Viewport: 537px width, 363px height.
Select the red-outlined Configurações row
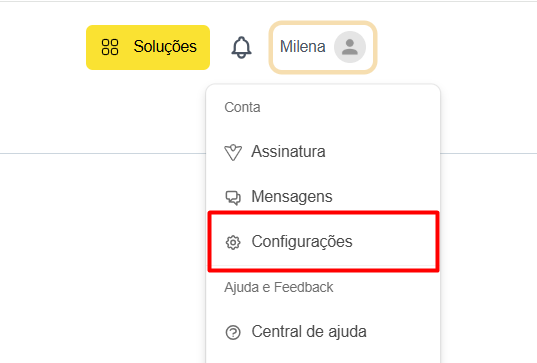[323, 241]
